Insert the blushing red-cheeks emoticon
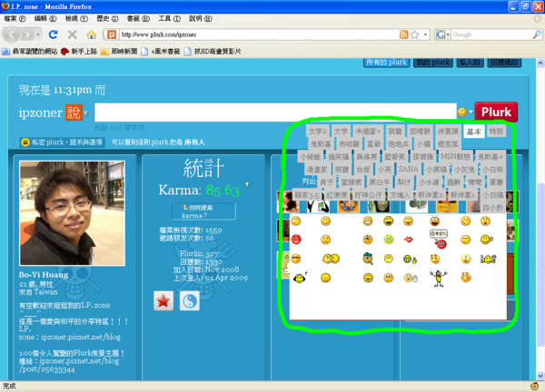545x392 pixels. pos(466,278)
